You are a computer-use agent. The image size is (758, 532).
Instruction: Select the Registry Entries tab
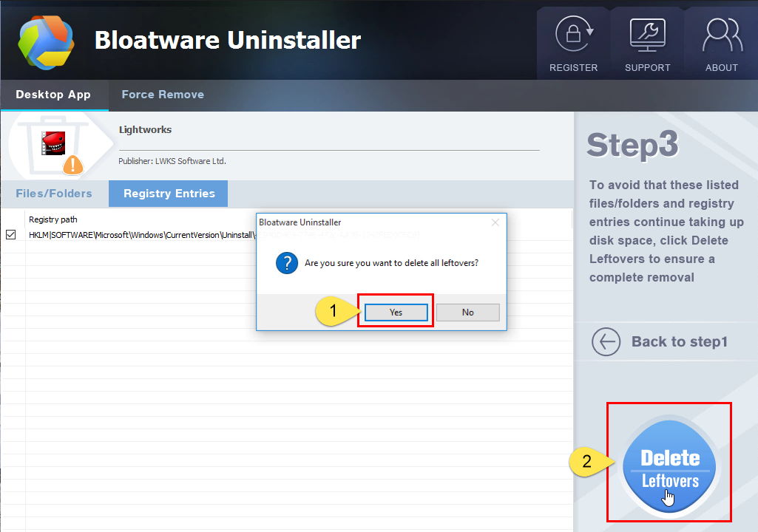[168, 194]
